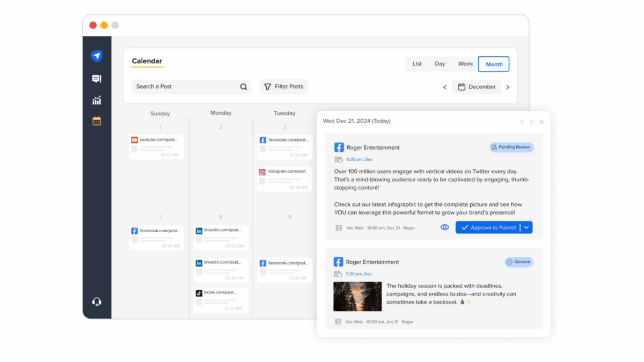Screen dimensions: 644x362
Task: Click Facebook icon on Queued post
Action: [x=339, y=262]
